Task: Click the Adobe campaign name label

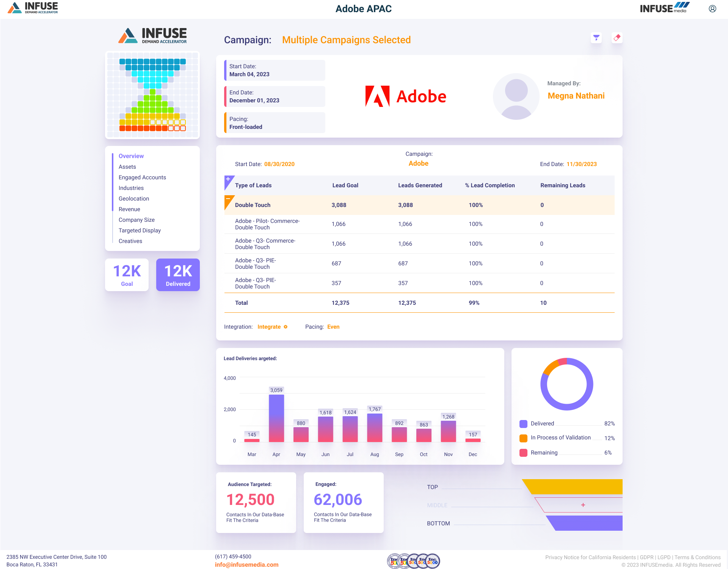Action: pyautogui.click(x=419, y=163)
